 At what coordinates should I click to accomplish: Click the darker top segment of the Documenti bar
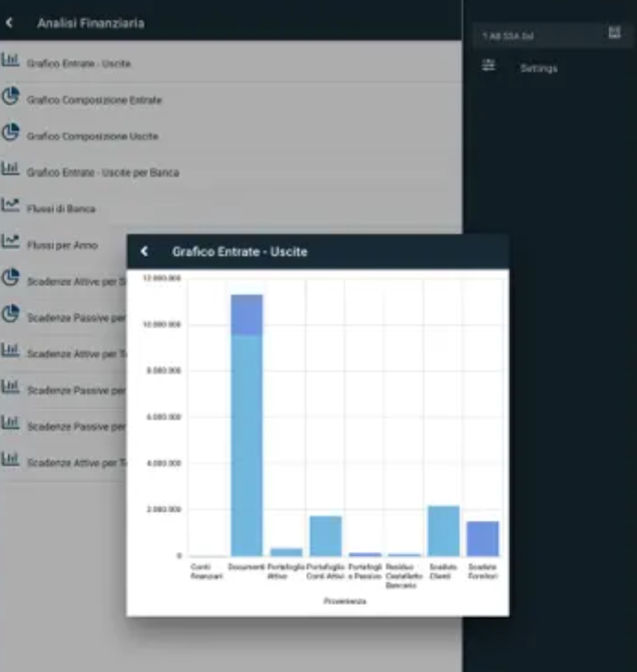[247, 315]
